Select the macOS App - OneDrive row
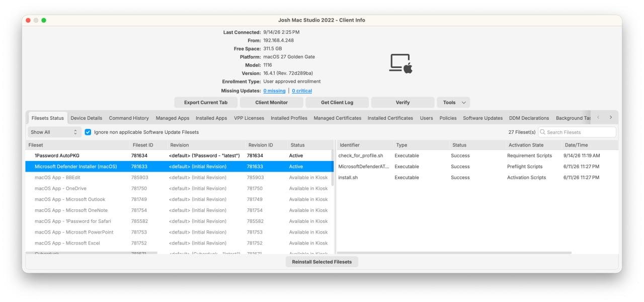Screen dimensions: 644x302 point(179,188)
